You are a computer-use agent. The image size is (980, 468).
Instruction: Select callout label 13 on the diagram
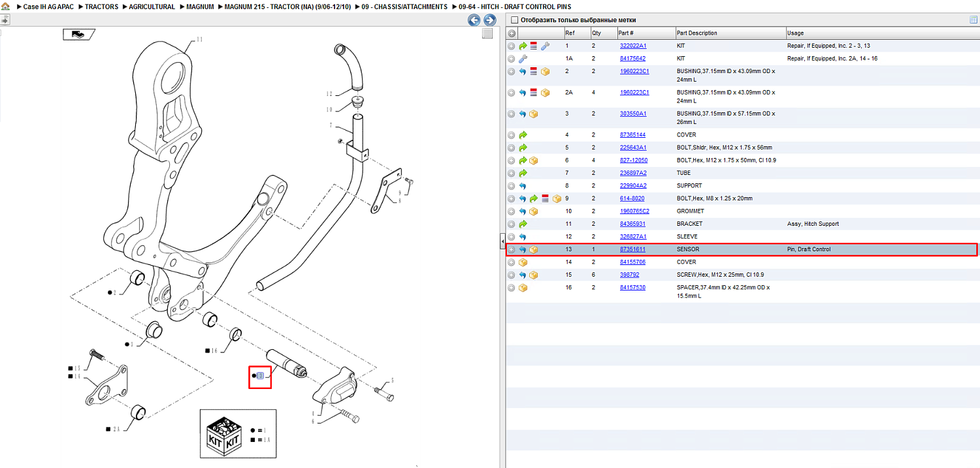click(x=260, y=375)
